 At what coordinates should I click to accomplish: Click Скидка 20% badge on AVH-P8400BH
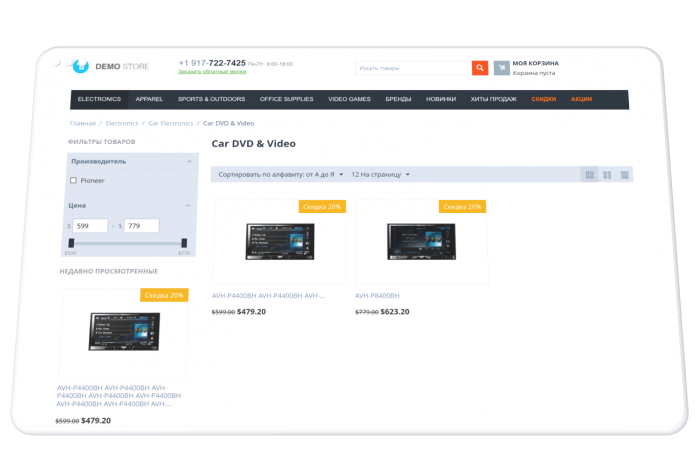tap(462, 207)
